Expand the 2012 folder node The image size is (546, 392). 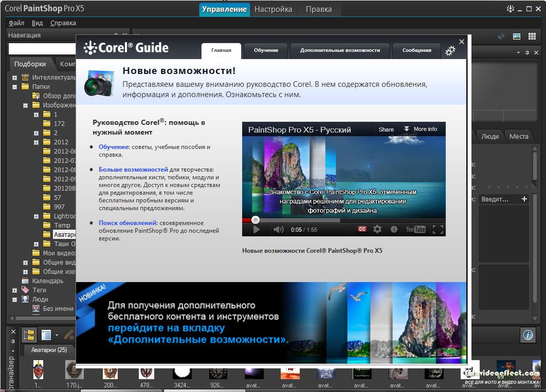(x=36, y=142)
